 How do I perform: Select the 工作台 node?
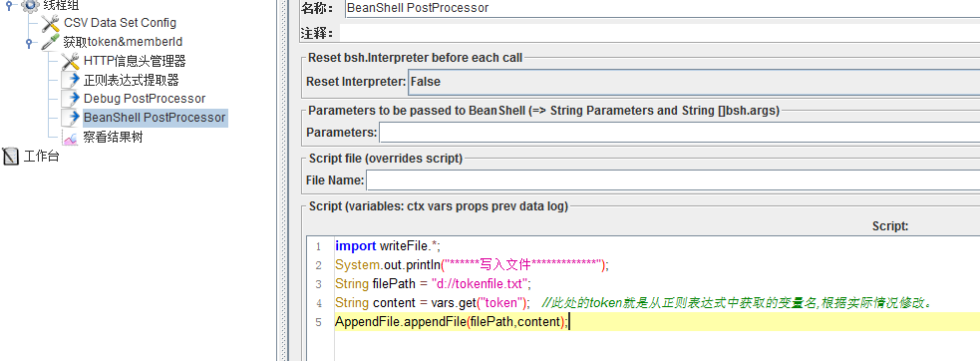tap(41, 157)
